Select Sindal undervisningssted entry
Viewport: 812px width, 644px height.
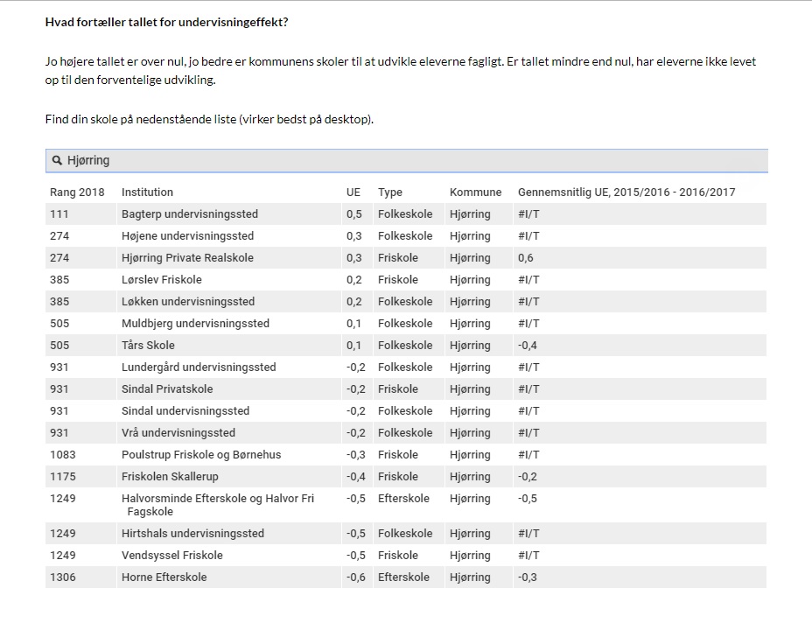point(185,411)
